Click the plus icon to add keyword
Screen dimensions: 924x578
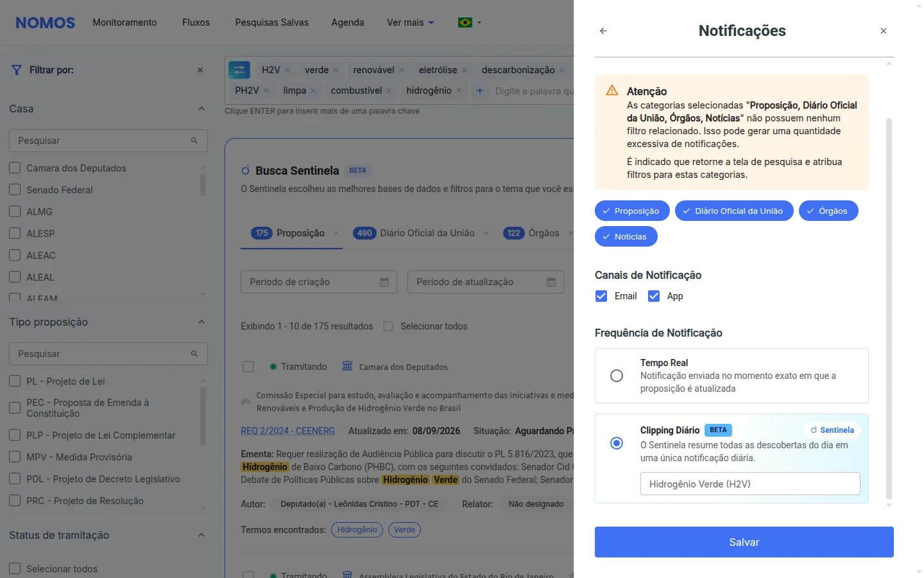click(x=479, y=91)
